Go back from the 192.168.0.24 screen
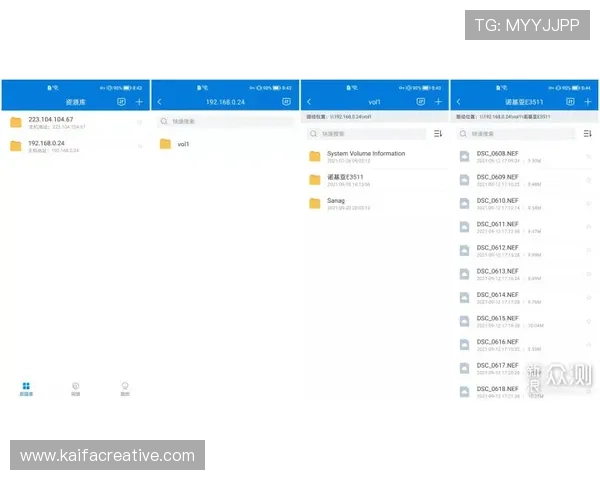 [x=160, y=102]
